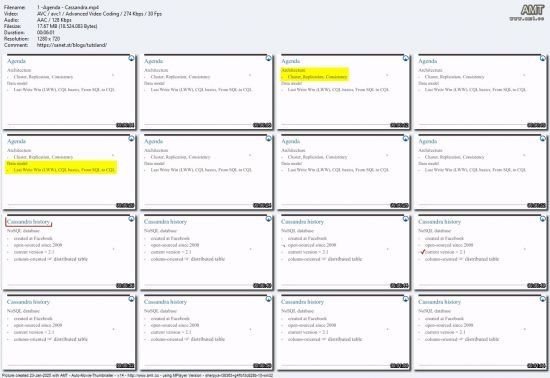Open the last Agenda thumbnail in the top row
550x378 pixels.
(481, 92)
